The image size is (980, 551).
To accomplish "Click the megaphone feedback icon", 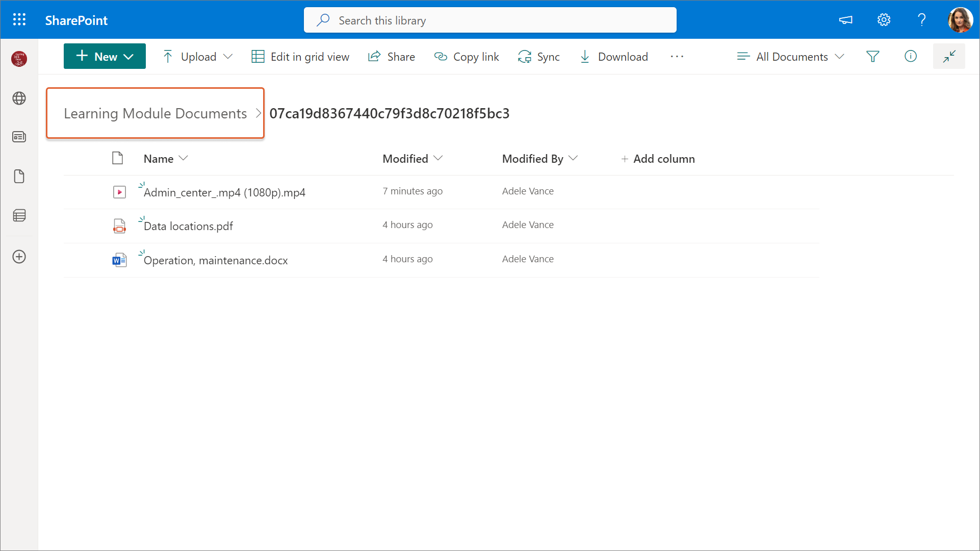I will click(845, 20).
